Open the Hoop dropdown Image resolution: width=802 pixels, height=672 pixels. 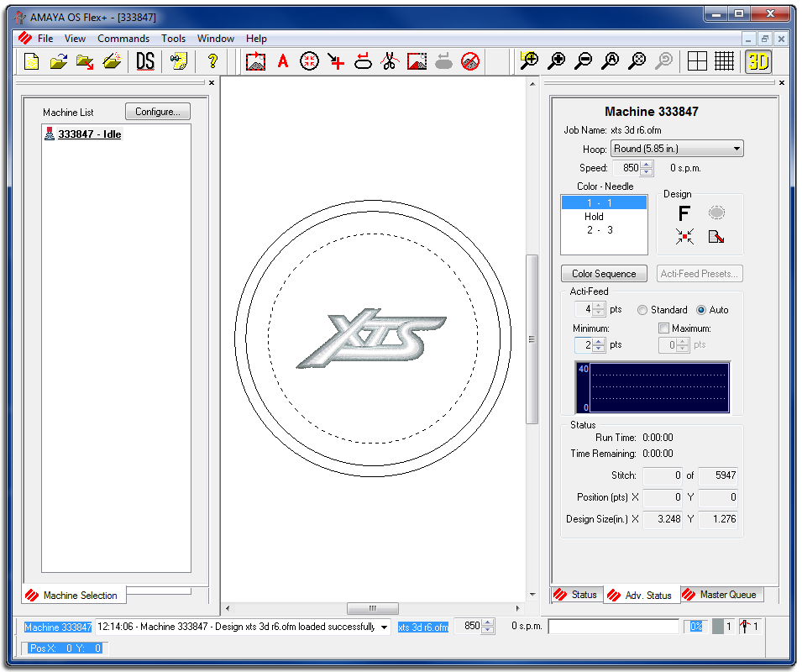(x=677, y=149)
